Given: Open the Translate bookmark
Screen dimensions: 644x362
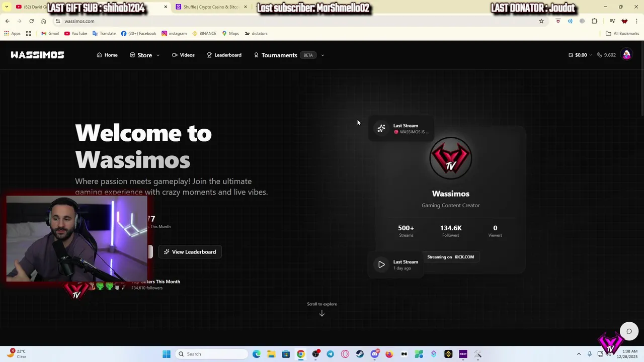Looking at the screenshot, I should pyautogui.click(x=104, y=34).
